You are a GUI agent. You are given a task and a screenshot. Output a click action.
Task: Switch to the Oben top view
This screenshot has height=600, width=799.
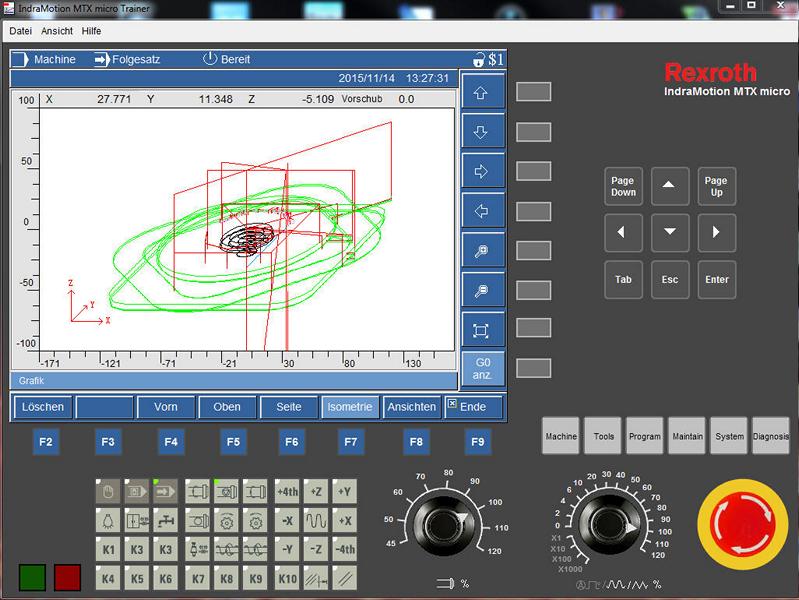pos(227,407)
